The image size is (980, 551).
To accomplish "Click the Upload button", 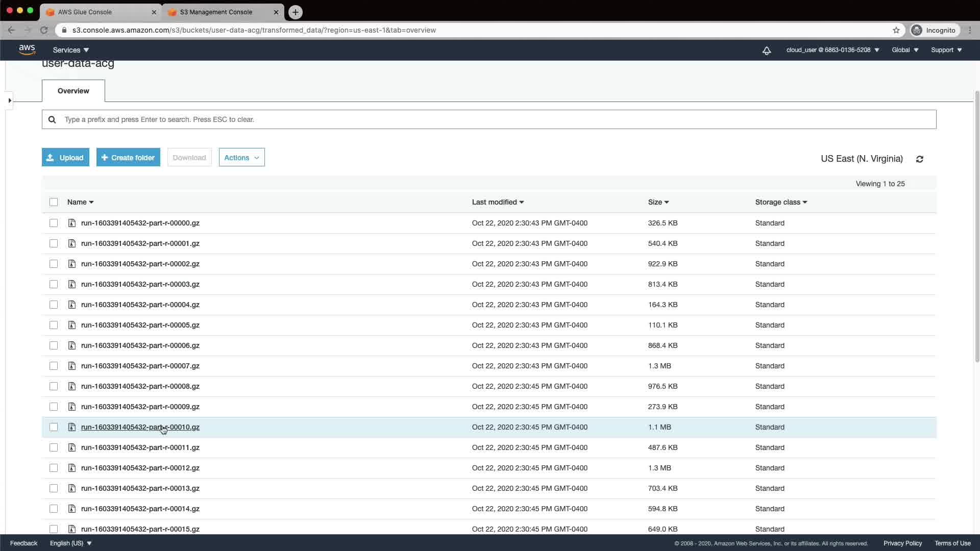I will tap(65, 158).
